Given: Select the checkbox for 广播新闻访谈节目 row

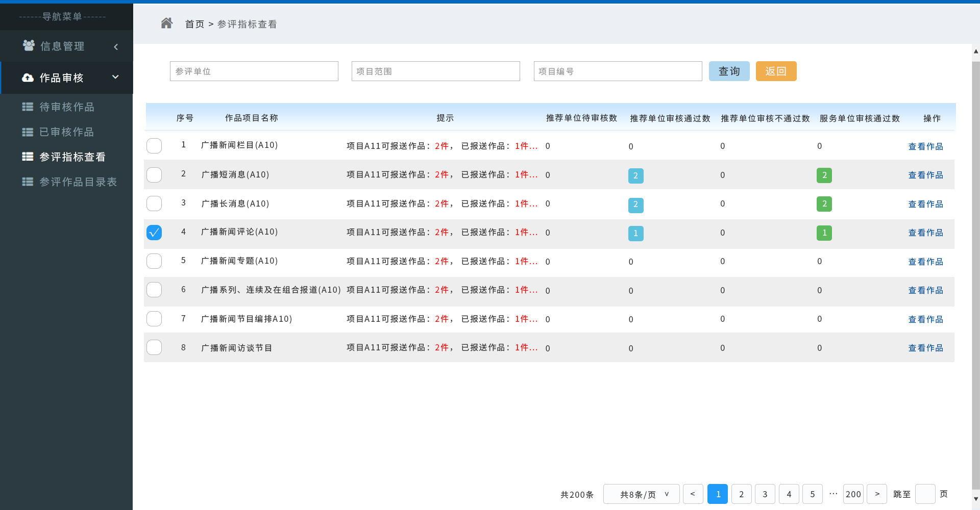Looking at the screenshot, I should (154, 348).
